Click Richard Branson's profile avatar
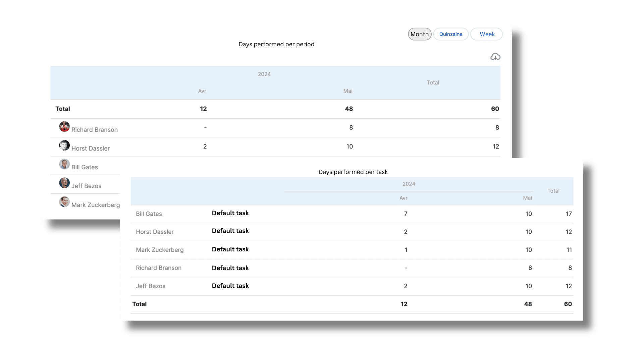 pos(64,127)
